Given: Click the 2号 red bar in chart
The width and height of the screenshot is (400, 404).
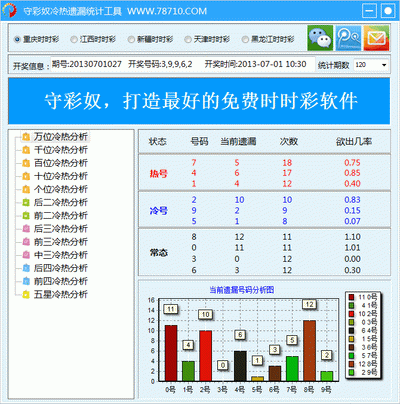Looking at the screenshot, I should pyautogui.click(x=206, y=356).
